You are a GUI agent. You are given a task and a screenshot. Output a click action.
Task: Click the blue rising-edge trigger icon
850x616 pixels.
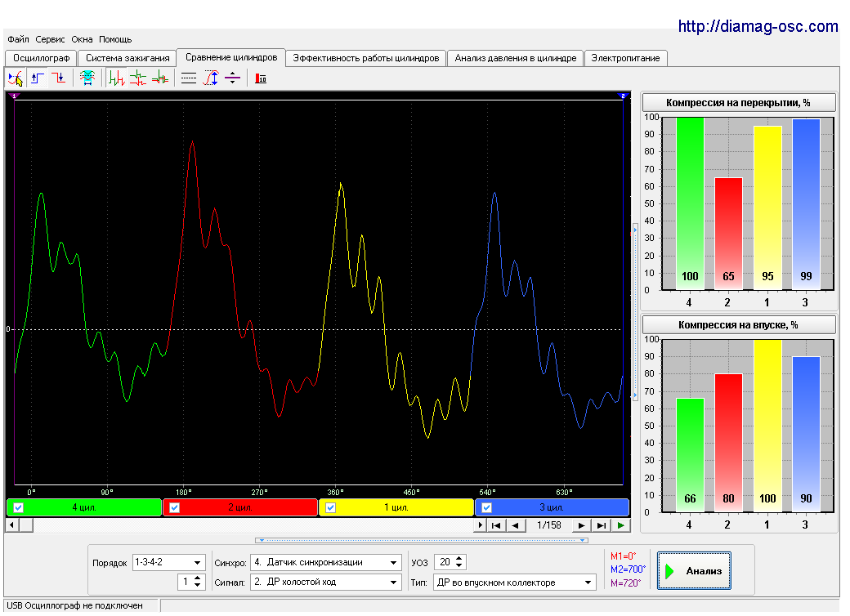[x=37, y=78]
